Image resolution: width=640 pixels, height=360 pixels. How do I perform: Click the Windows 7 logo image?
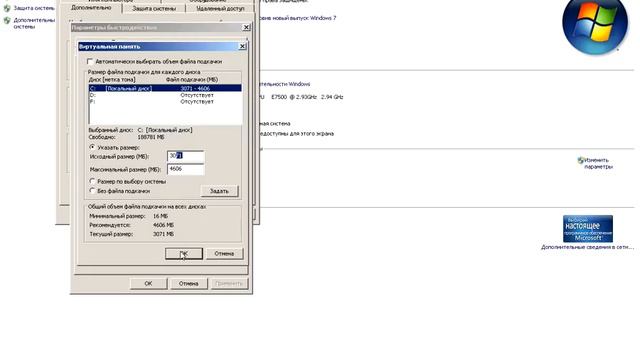595,25
